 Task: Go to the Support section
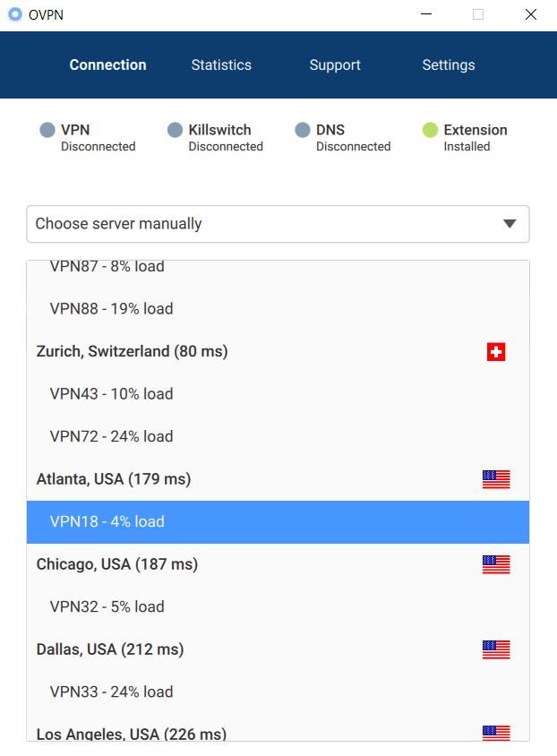click(x=335, y=64)
